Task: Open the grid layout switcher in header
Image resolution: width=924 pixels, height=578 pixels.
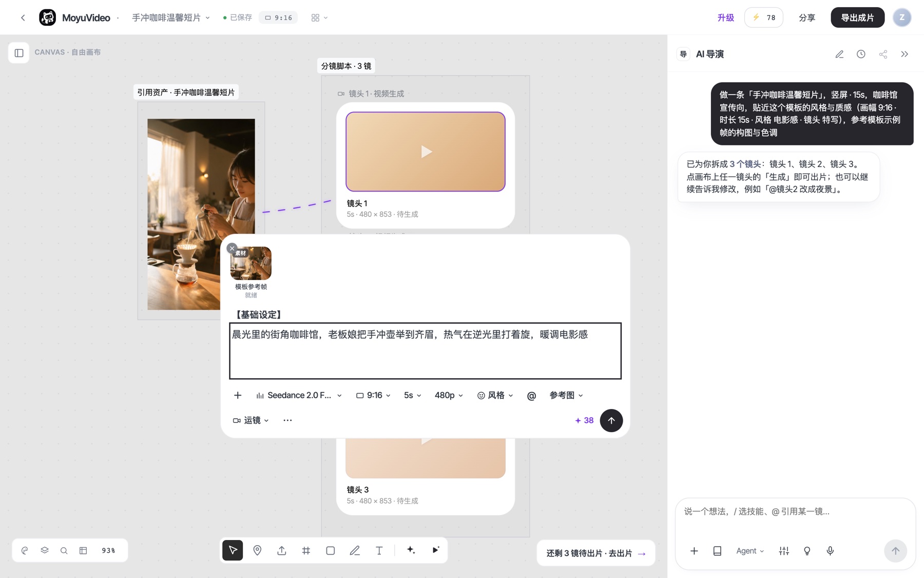Action: (319, 17)
